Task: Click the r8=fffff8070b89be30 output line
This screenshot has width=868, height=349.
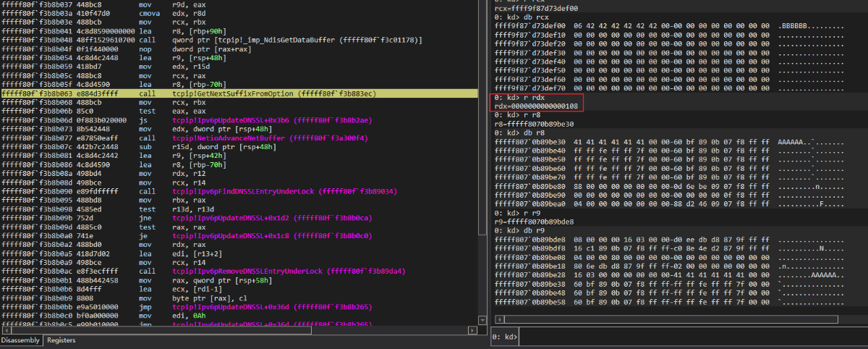Action: [x=533, y=124]
